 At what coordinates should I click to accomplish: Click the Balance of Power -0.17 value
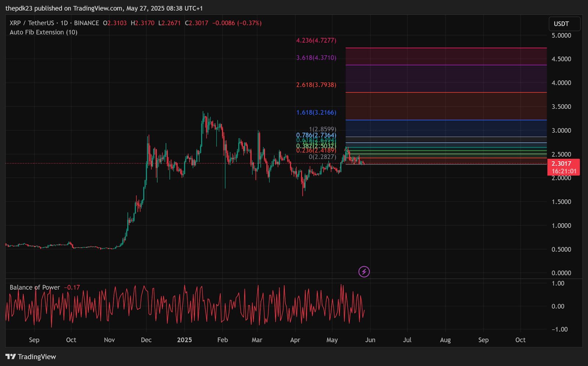(72, 287)
